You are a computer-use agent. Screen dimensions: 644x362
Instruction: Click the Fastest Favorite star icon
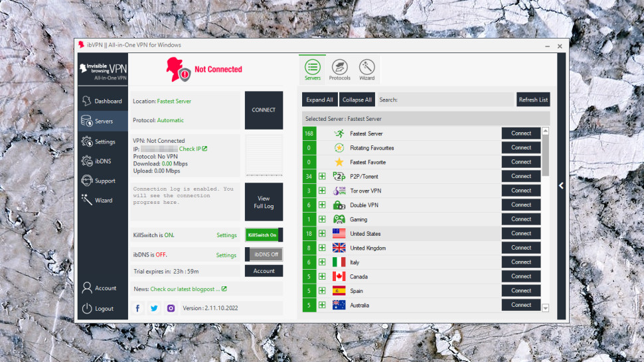click(x=339, y=162)
